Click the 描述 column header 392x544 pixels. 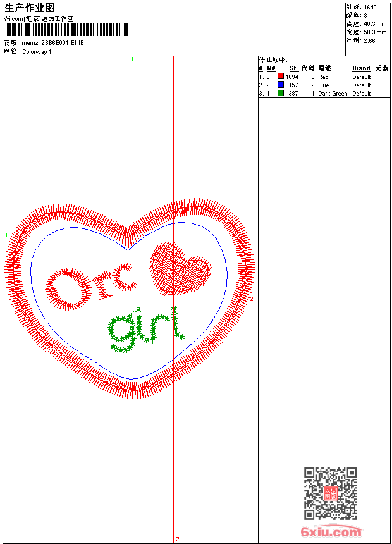coord(325,68)
